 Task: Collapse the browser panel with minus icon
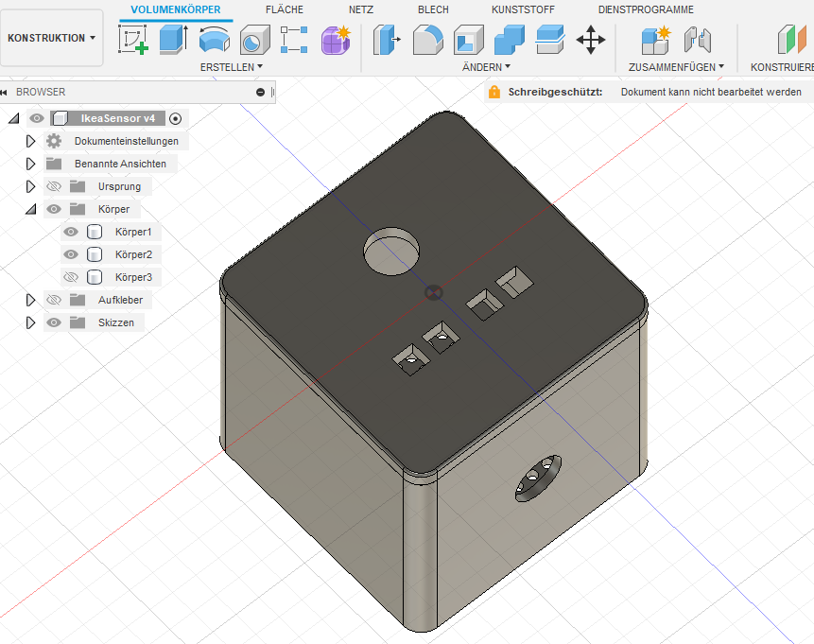(260, 92)
